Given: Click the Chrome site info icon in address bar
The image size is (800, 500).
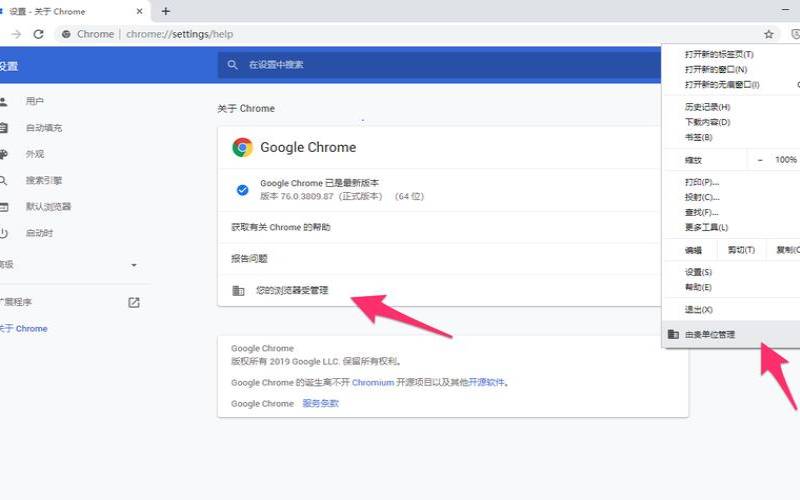Looking at the screenshot, I should (66, 34).
